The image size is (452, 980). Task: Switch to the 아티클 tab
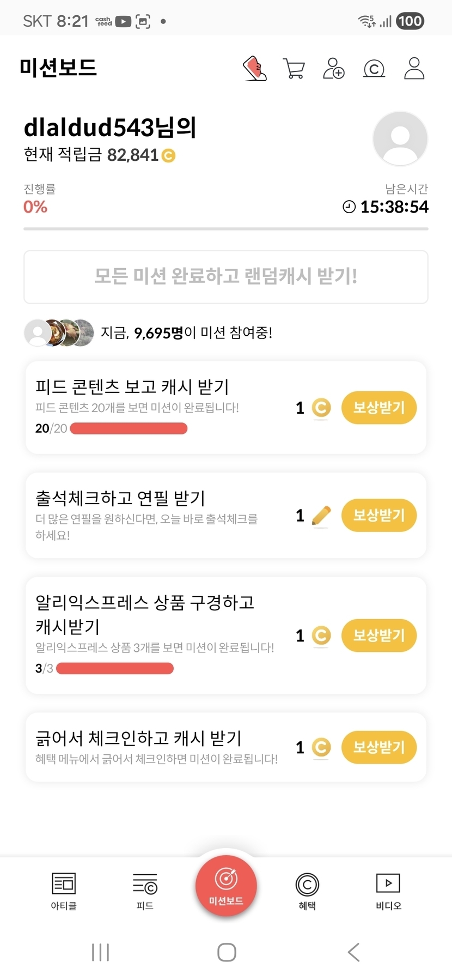click(x=64, y=891)
